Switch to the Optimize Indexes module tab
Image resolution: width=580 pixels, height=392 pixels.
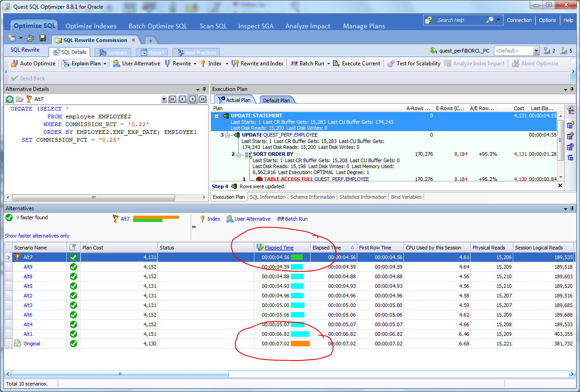click(91, 26)
